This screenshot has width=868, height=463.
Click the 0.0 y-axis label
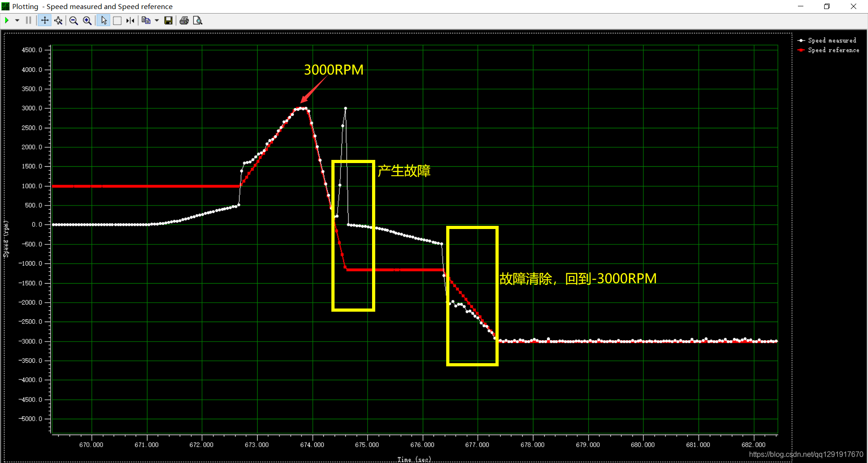(37, 224)
